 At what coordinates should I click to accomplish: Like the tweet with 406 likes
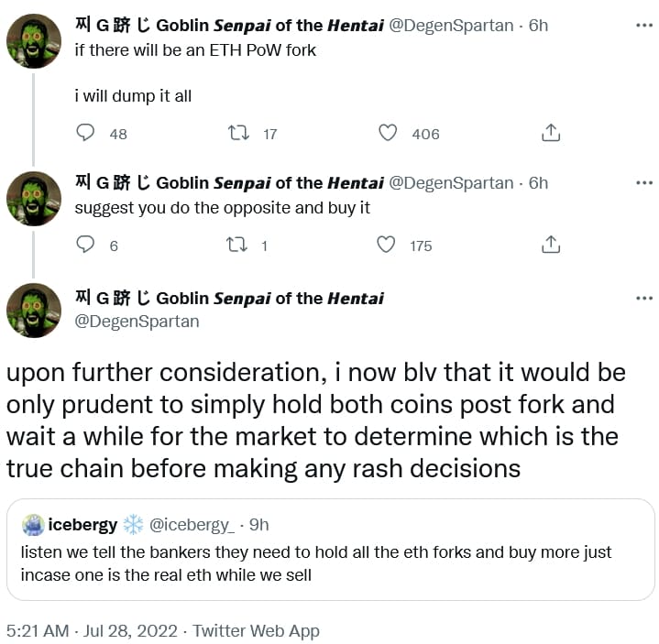pos(388,133)
